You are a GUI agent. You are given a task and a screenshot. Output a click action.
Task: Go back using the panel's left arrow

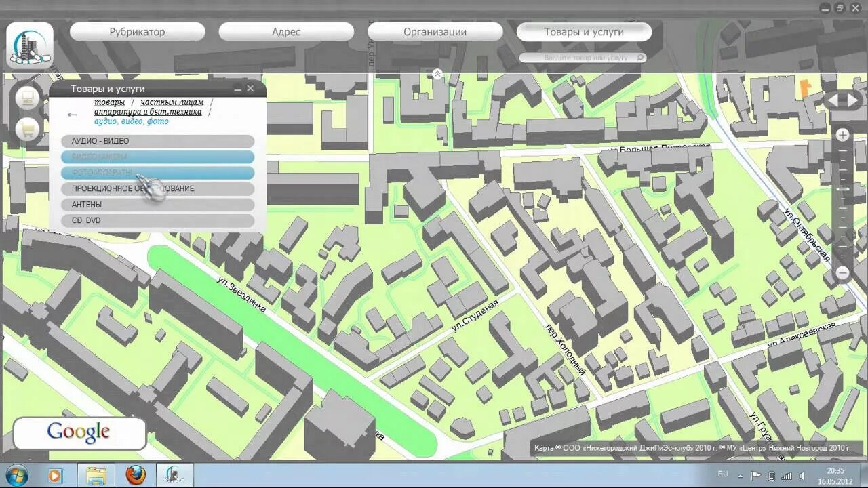tap(72, 115)
